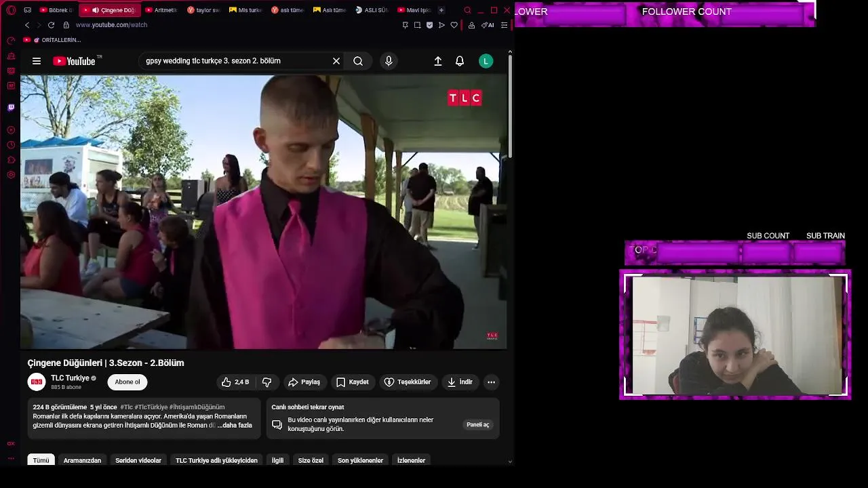The image size is (868, 488).
Task: Open YouTube notifications bell
Action: pyautogui.click(x=460, y=61)
